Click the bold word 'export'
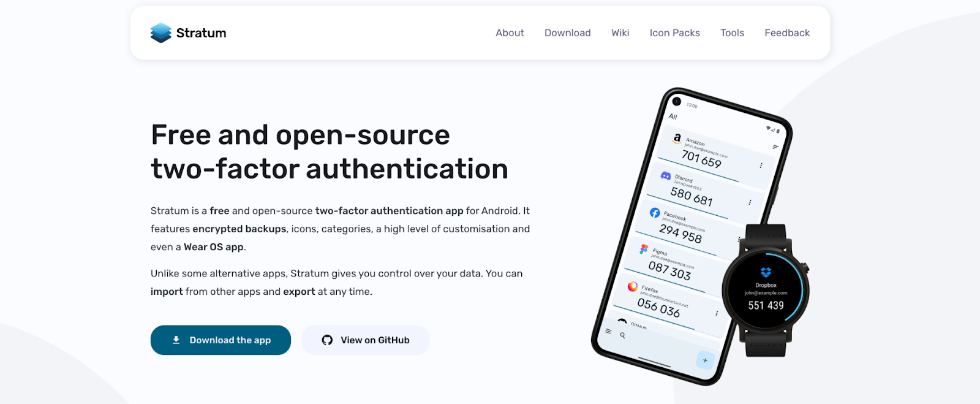The image size is (980, 404). [x=299, y=292]
